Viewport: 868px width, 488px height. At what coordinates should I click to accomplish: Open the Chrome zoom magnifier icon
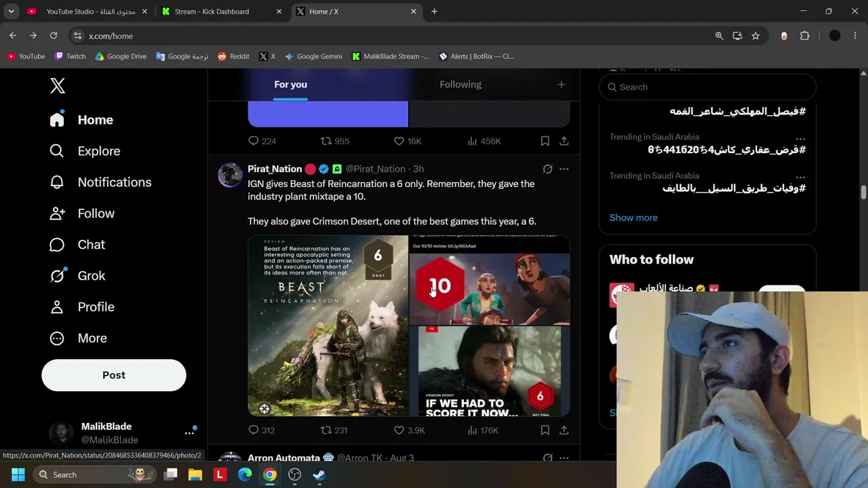coord(719,36)
